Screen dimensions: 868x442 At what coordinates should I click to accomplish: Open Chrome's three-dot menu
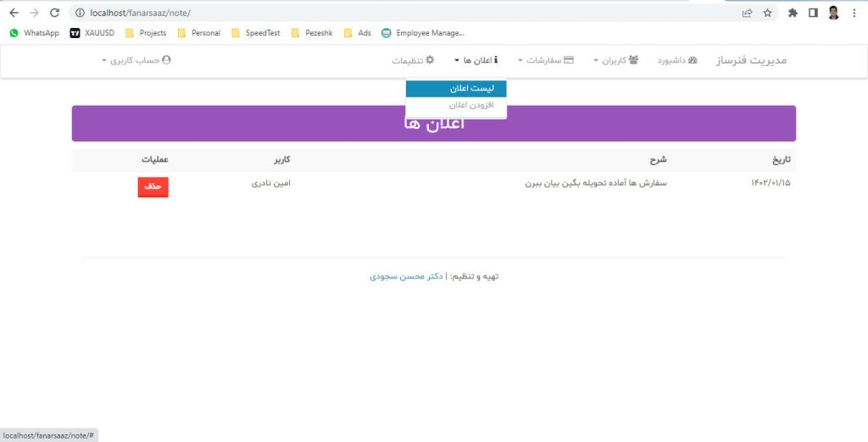click(x=854, y=13)
